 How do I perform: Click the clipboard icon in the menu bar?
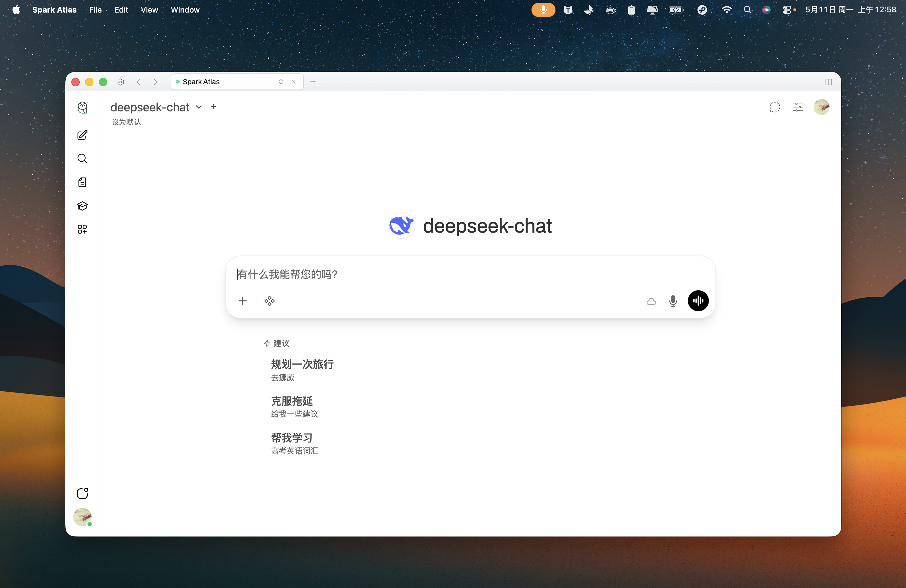pyautogui.click(x=631, y=10)
